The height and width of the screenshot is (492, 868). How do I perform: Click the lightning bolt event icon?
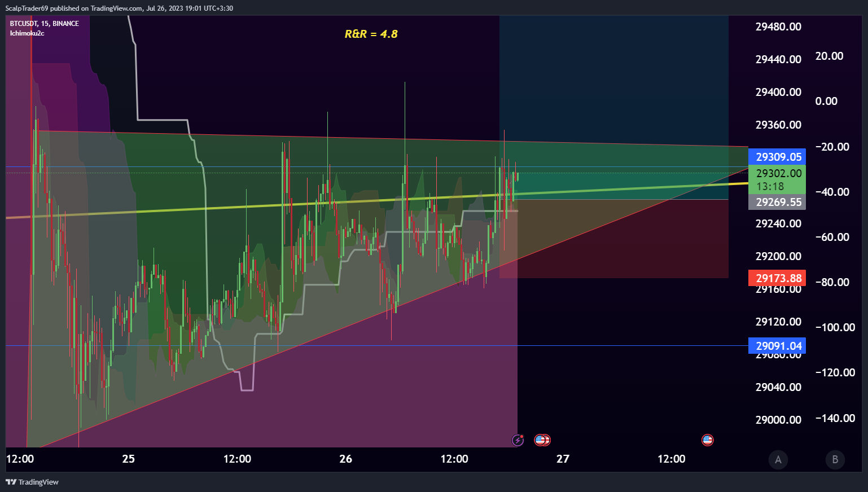518,440
